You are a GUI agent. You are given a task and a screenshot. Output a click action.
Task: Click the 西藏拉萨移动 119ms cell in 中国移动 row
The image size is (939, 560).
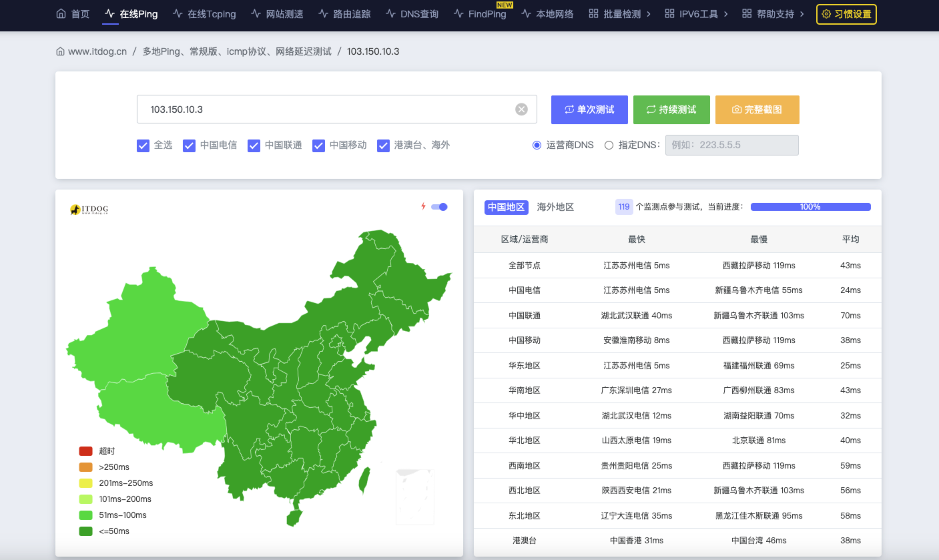(x=759, y=340)
